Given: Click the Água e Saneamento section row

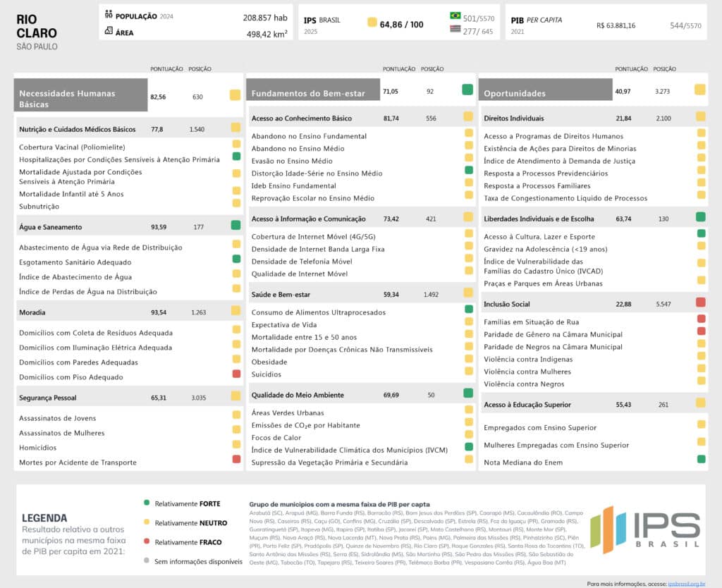Looking at the screenshot, I should click(x=128, y=227).
